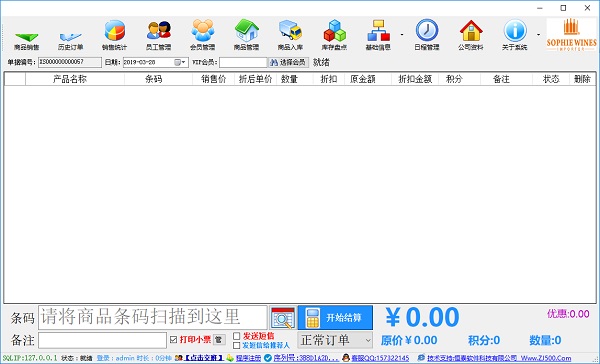Image resolution: width=600 pixels, height=364 pixels.
Task: Click the large ￥0.00 total amount
Action: tap(422, 317)
